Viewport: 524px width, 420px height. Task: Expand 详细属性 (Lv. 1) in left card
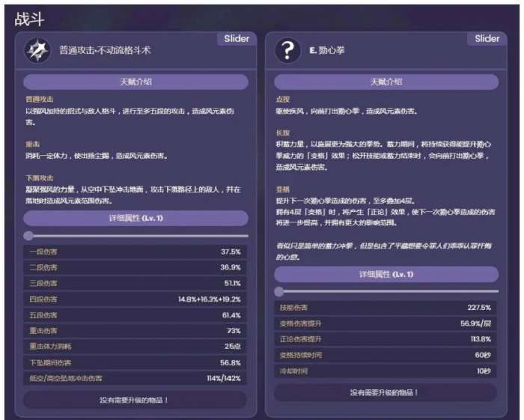(x=135, y=218)
